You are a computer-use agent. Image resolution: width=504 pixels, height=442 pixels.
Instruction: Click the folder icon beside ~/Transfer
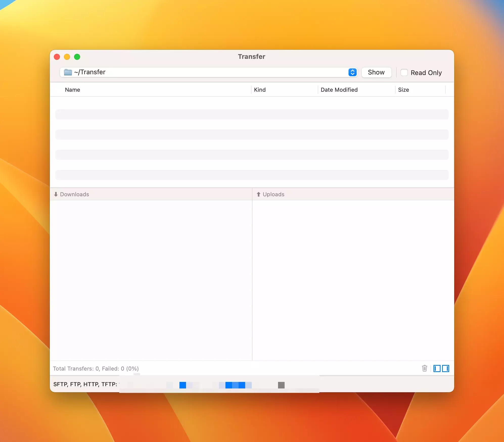tap(68, 72)
